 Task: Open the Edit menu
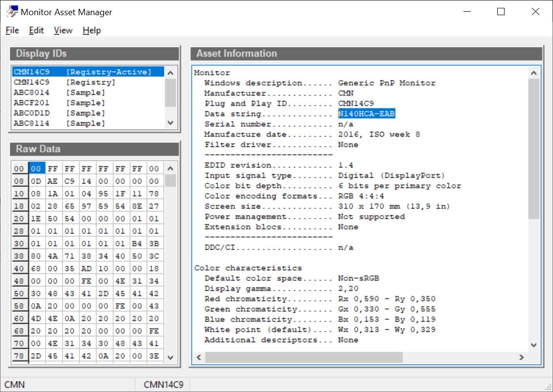click(x=36, y=30)
